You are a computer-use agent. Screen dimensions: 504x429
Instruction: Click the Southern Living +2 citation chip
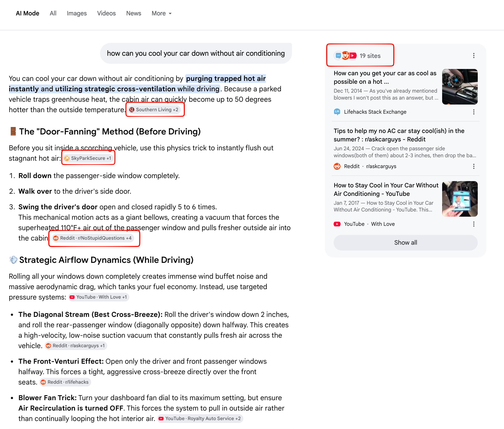(154, 110)
